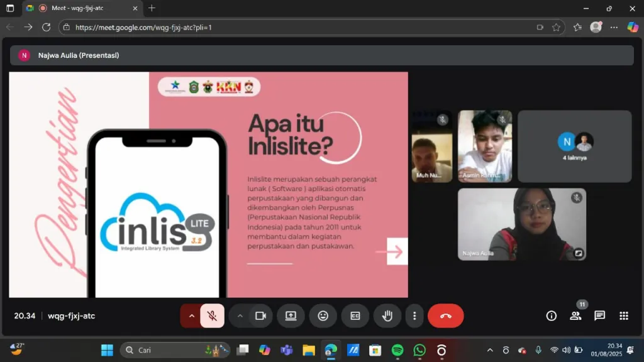Go back to the previous page
Viewport: 644px width, 362px height.
(x=10, y=28)
